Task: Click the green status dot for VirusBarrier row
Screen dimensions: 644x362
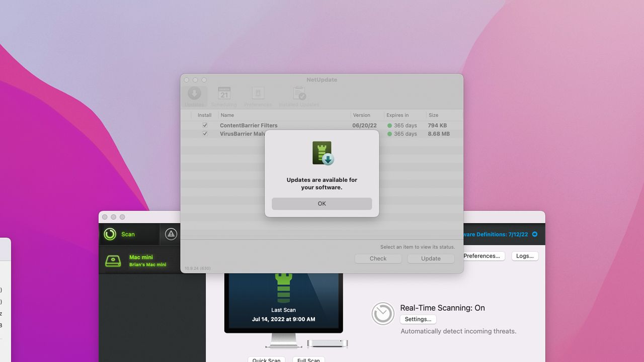Action: click(389, 134)
